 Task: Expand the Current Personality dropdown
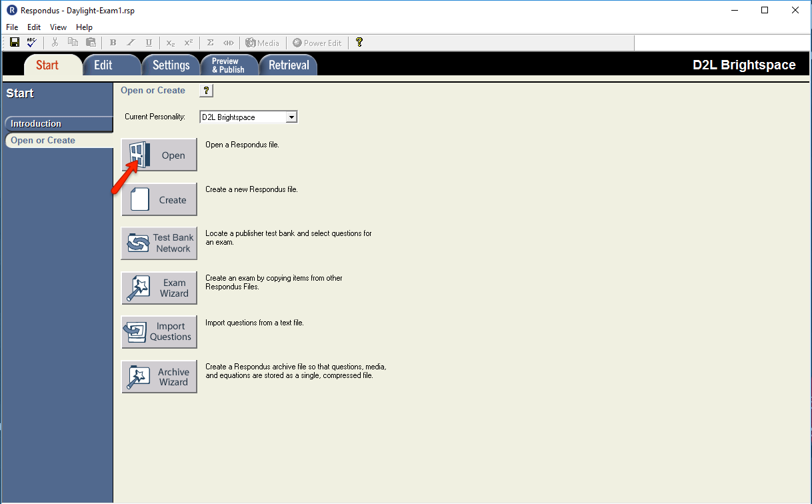291,117
